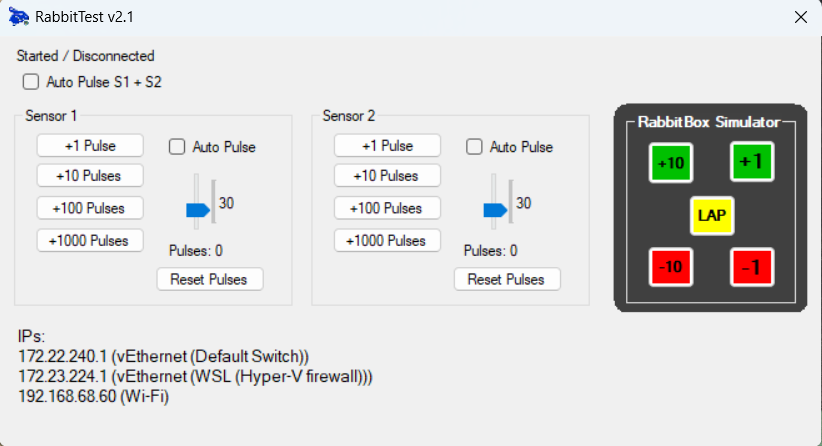822x446 pixels.
Task: Send +100 Pulses on Sensor 2
Action: tap(387, 209)
